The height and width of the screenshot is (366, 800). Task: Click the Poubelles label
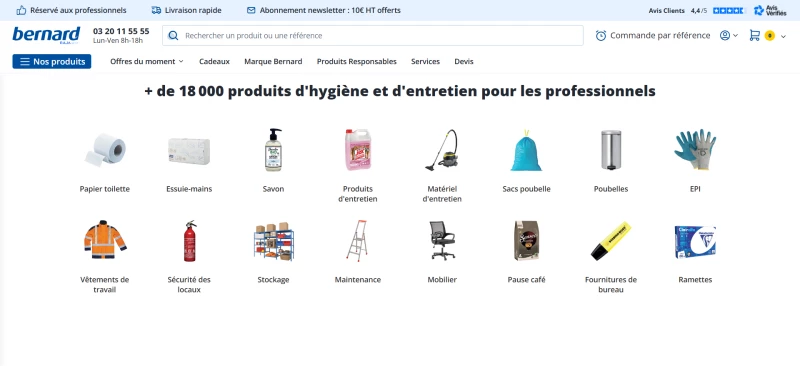611,189
